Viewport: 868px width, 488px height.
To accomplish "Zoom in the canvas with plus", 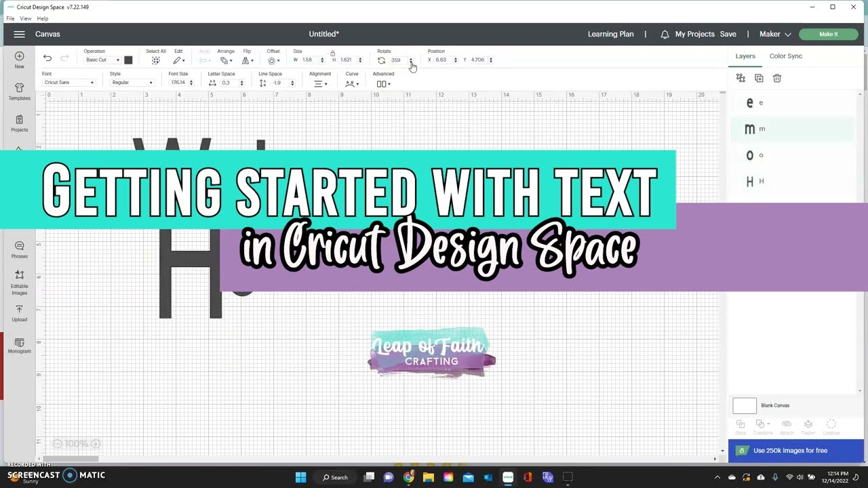I will coord(96,444).
